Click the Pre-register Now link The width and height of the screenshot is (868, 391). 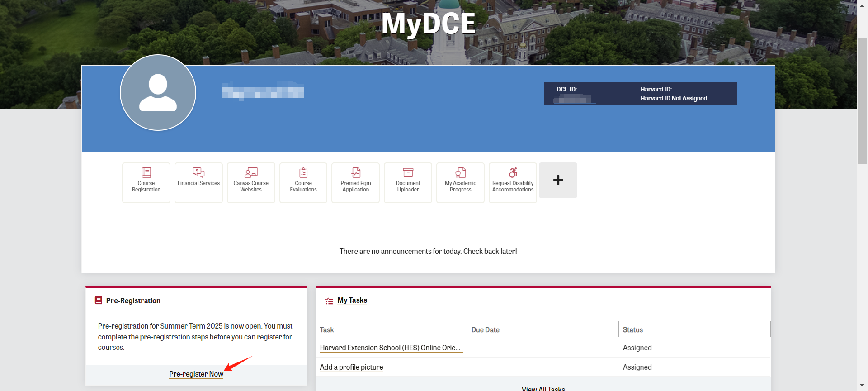pos(196,374)
